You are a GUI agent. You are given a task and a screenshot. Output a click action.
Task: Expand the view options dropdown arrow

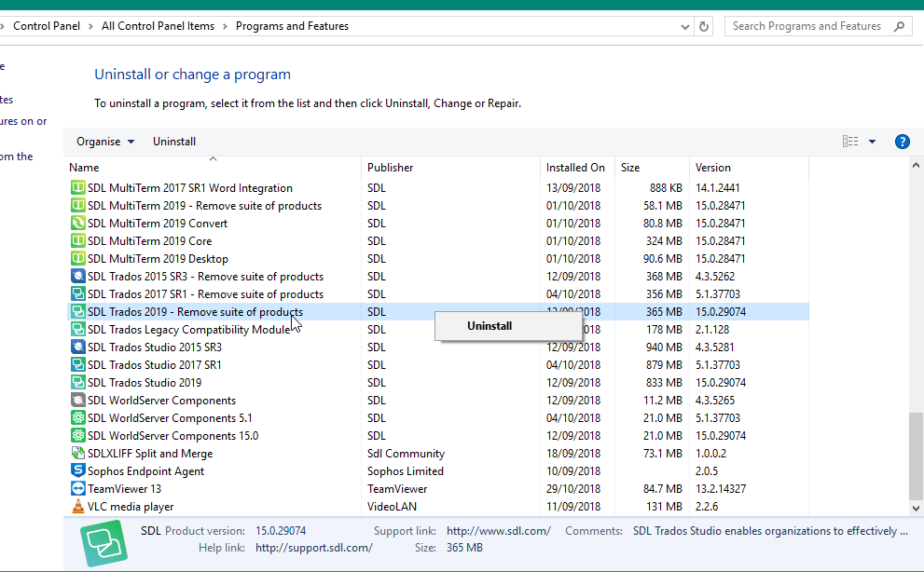point(872,142)
